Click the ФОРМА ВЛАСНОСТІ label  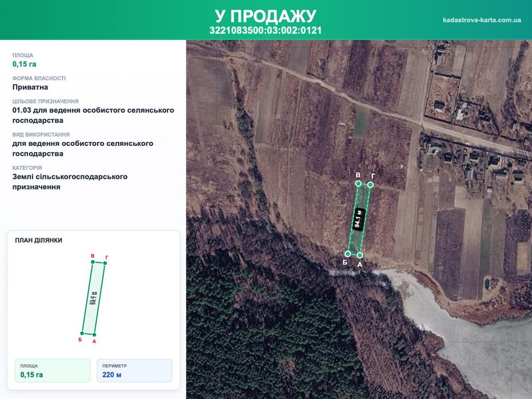39,79
